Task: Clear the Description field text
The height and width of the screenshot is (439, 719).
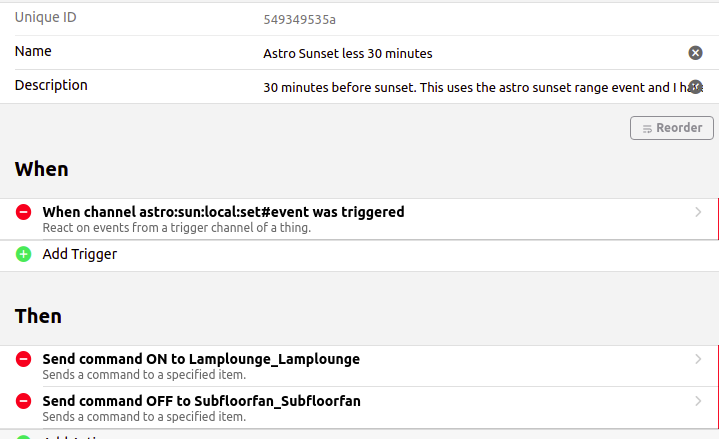Action: pyautogui.click(x=695, y=87)
